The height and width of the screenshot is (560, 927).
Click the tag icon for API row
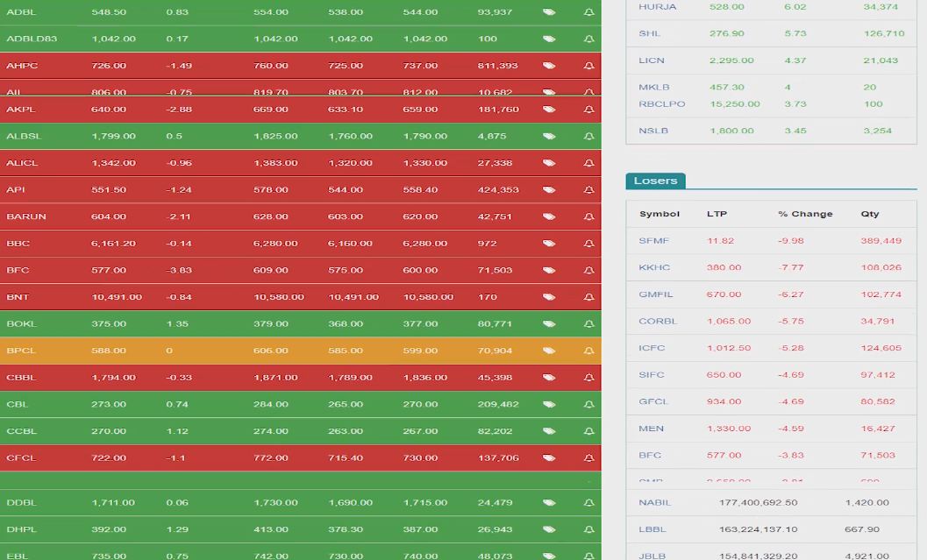pyautogui.click(x=549, y=190)
